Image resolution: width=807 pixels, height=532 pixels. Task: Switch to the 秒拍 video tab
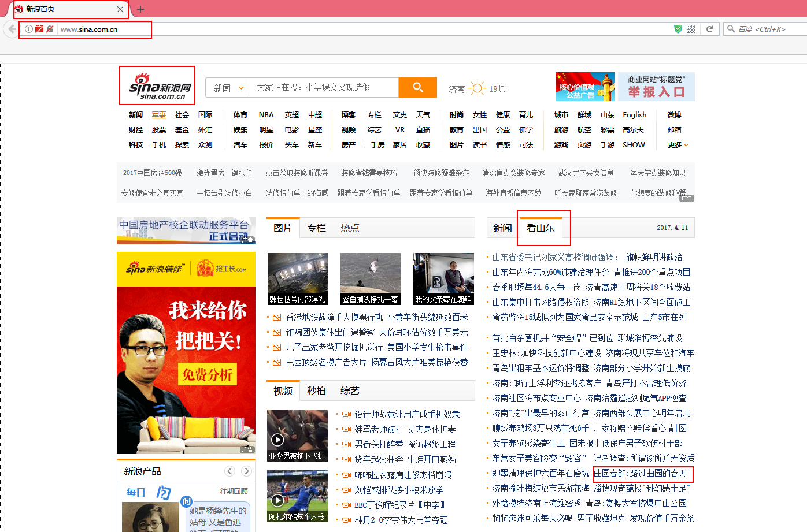(x=316, y=391)
